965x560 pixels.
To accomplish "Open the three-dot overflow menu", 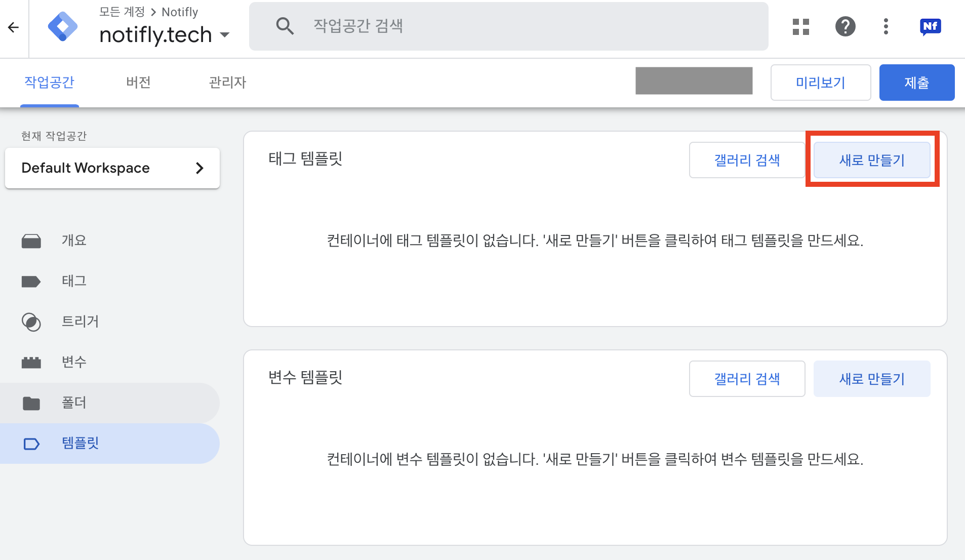I will coord(885,26).
